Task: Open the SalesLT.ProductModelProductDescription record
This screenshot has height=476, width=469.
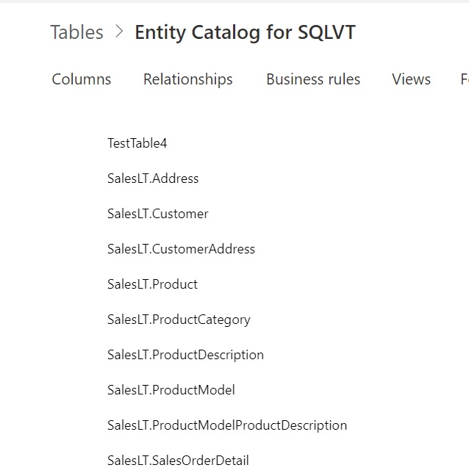Action: pos(227,425)
